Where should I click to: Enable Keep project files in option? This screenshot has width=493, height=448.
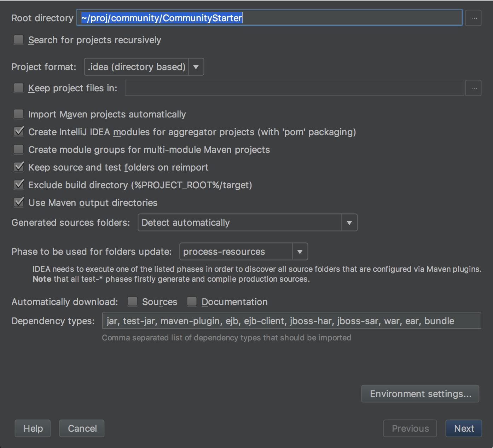(x=18, y=88)
